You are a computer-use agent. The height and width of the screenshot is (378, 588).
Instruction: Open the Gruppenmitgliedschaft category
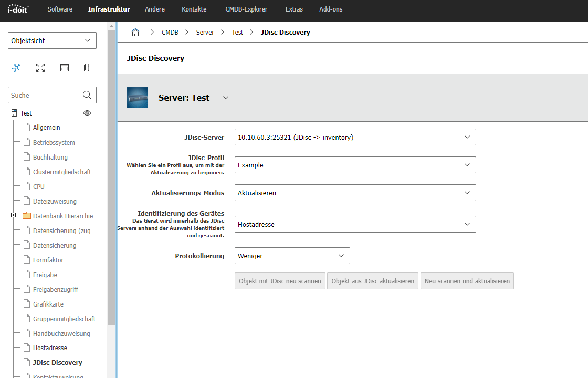pos(64,319)
